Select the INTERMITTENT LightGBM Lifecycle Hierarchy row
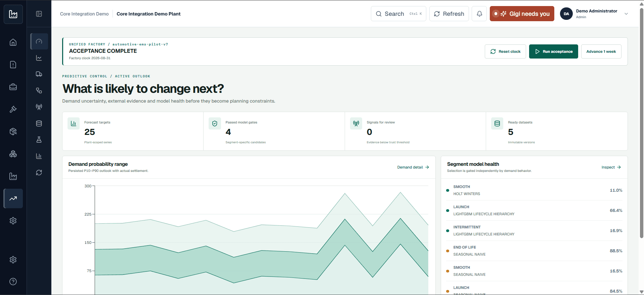Screen dimensions: 644x295 coord(534,231)
